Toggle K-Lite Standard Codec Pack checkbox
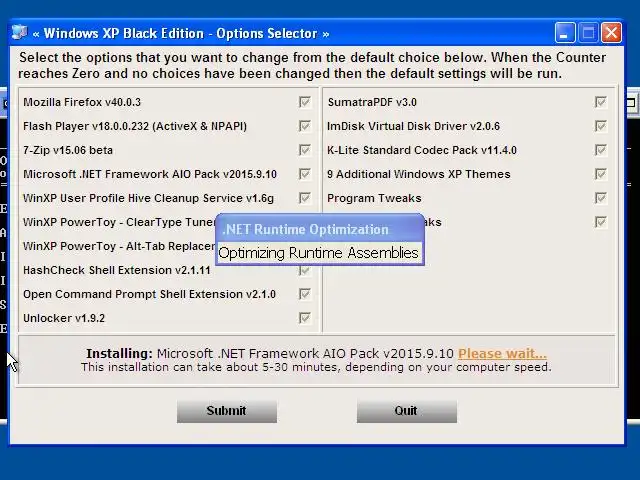The image size is (640, 480). click(600, 150)
